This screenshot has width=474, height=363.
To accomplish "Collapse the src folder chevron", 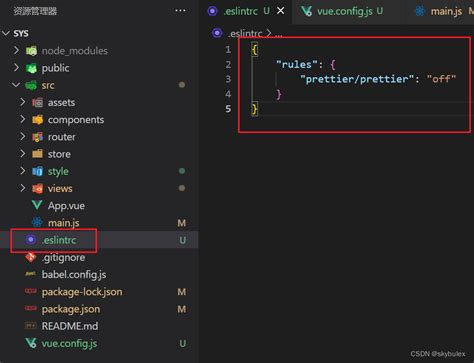I will 16,85.
